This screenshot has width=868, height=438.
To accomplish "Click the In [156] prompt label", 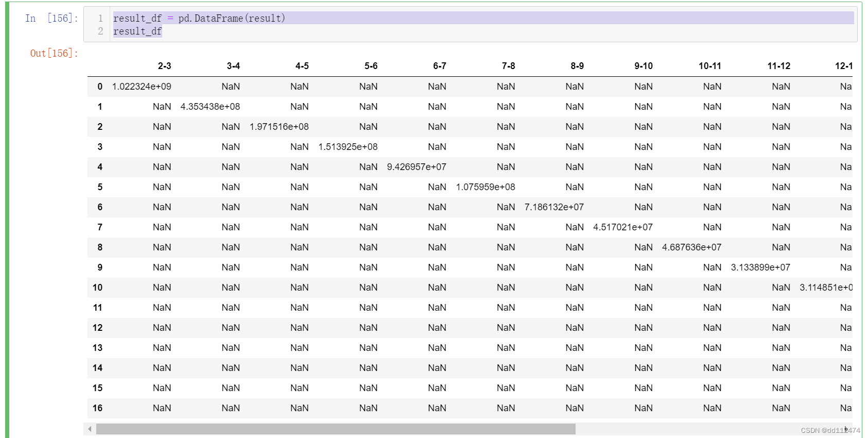I will pos(51,19).
